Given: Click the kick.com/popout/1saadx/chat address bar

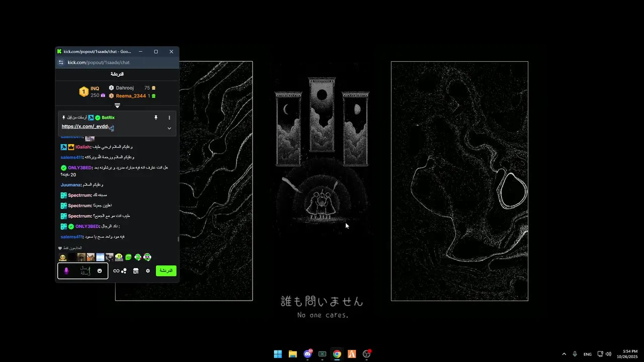Looking at the screenshot, I should point(99,62).
